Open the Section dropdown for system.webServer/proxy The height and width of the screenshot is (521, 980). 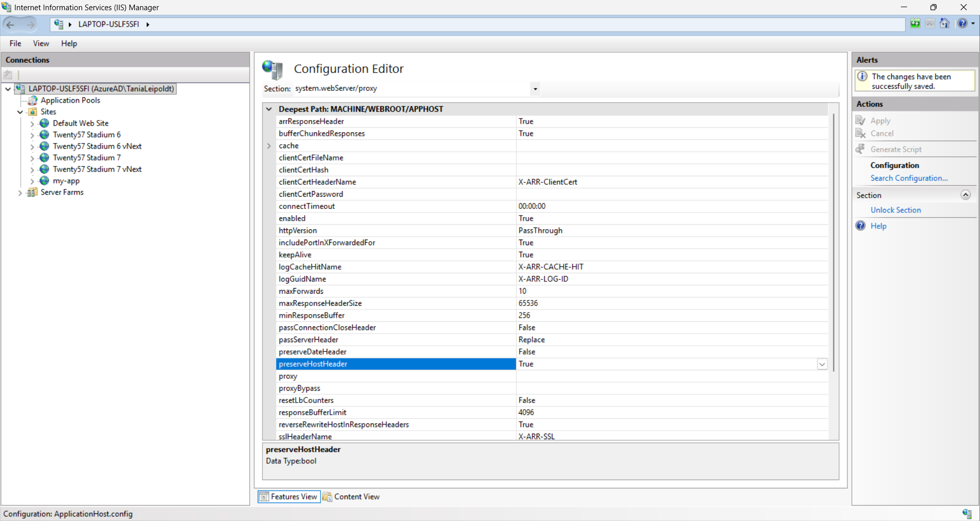[535, 89]
